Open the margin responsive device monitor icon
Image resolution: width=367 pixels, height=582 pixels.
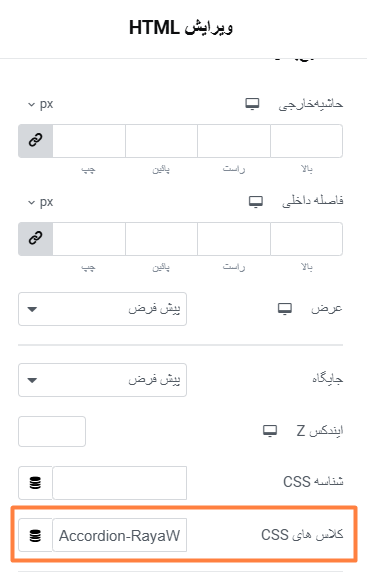pos(252,104)
